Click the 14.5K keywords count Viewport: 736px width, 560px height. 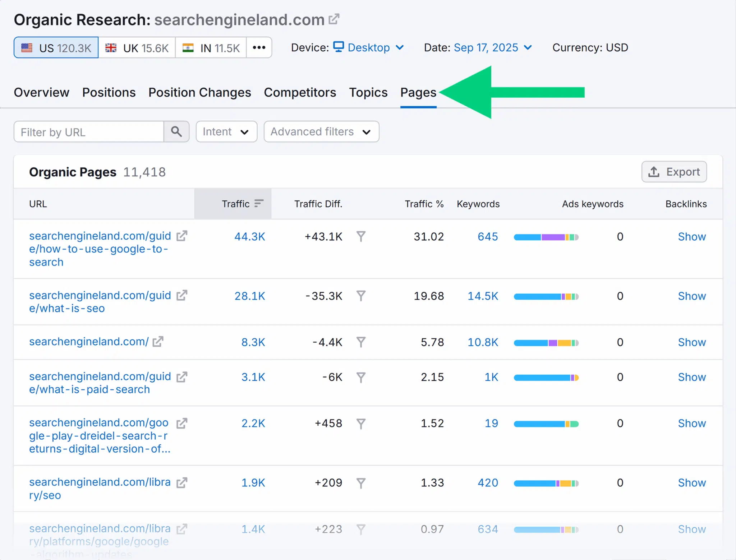tap(483, 296)
